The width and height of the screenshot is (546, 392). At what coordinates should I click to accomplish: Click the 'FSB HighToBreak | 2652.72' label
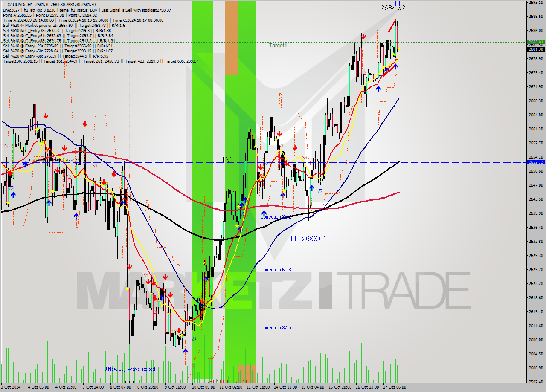tap(54, 160)
